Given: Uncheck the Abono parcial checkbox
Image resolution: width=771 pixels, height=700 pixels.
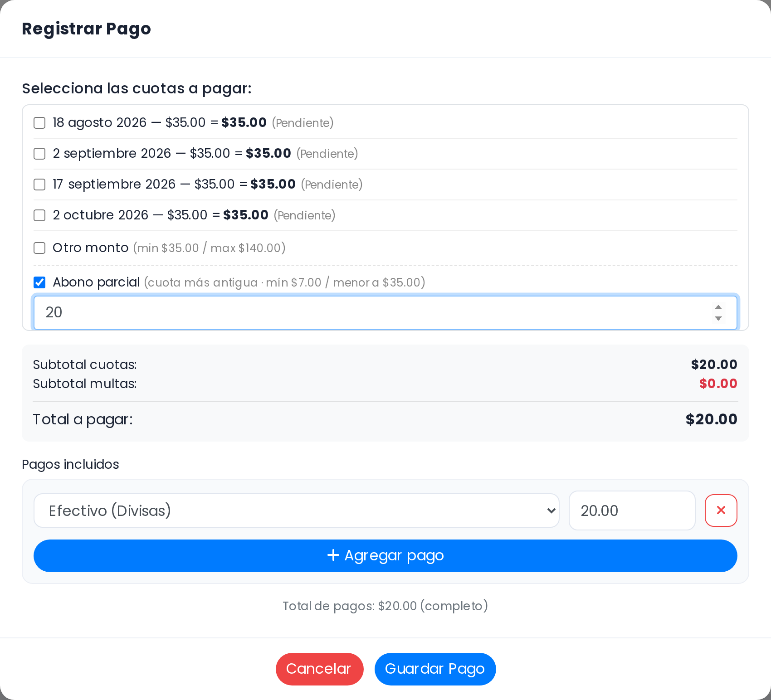Looking at the screenshot, I should [x=39, y=282].
